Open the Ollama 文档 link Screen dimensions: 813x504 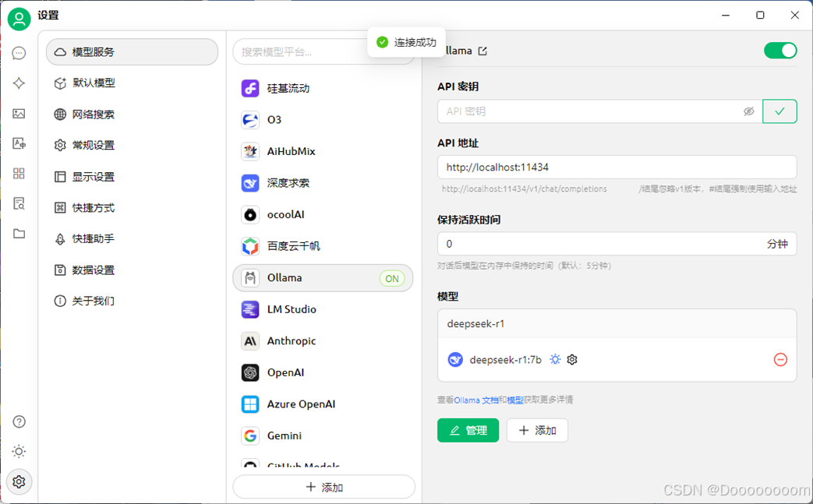[476, 400]
